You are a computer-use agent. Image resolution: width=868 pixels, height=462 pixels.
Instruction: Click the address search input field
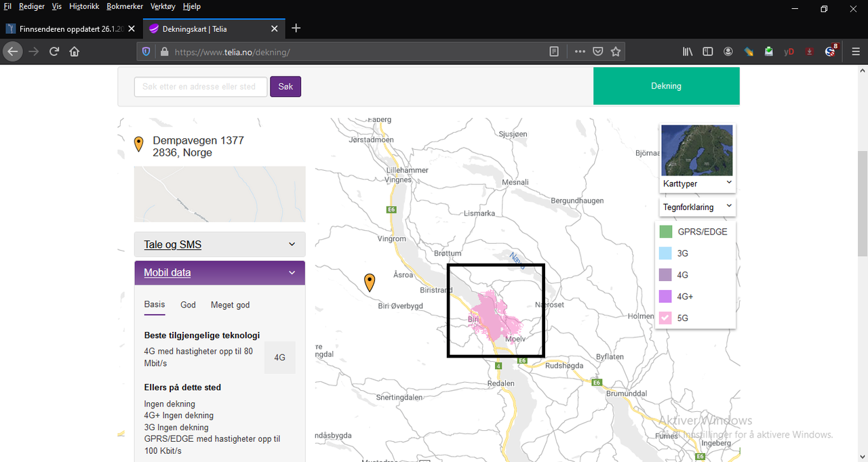201,87
